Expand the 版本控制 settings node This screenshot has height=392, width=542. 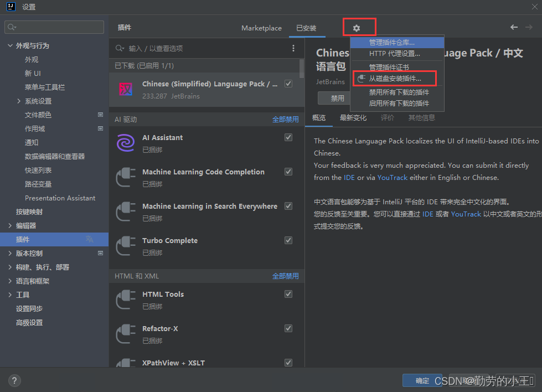tap(10, 253)
